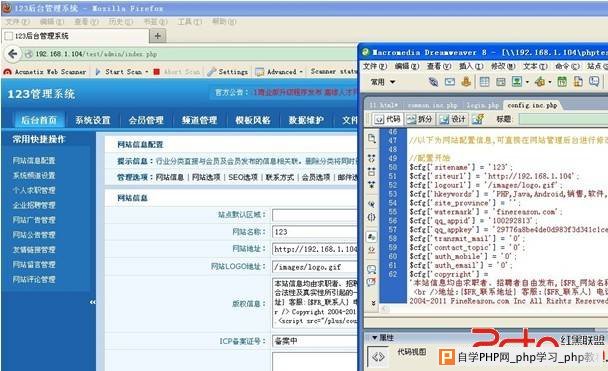Screen dimensions: 608x371
Task: Go back using Firefox back arrow
Action: coord(12,54)
